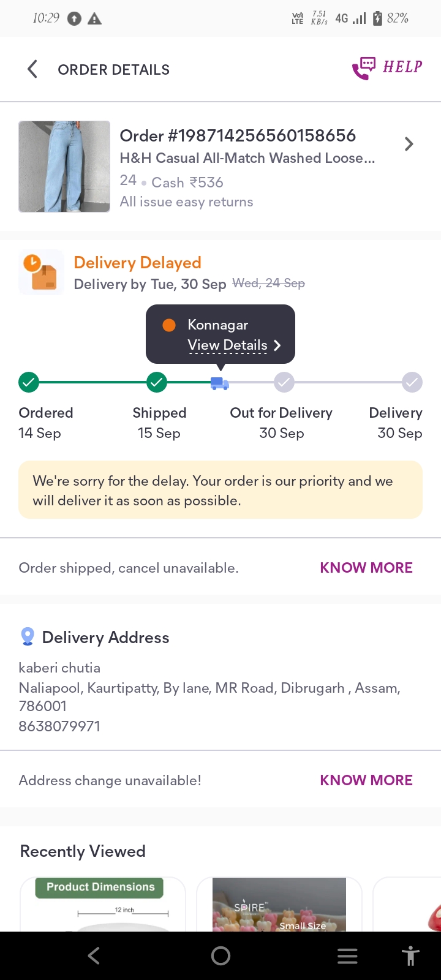Tap the delivery truck progress marker
Viewport: 441px width, 980px height.
point(219,383)
